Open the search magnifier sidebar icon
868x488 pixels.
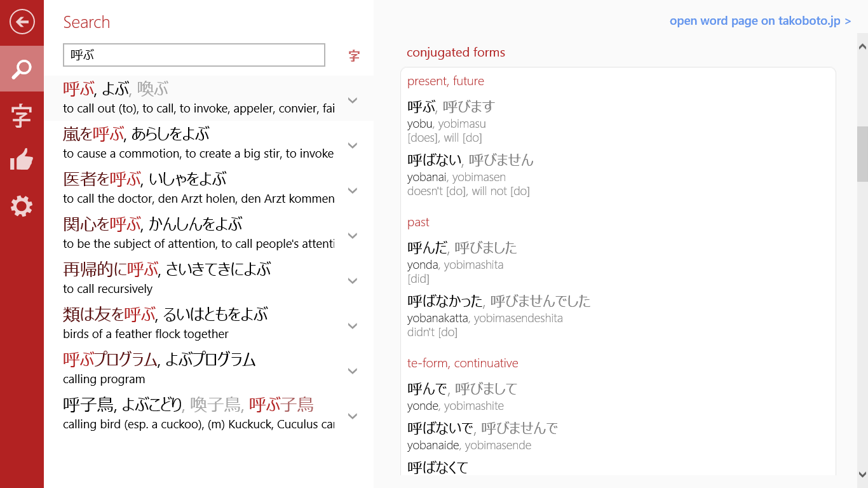[22, 69]
